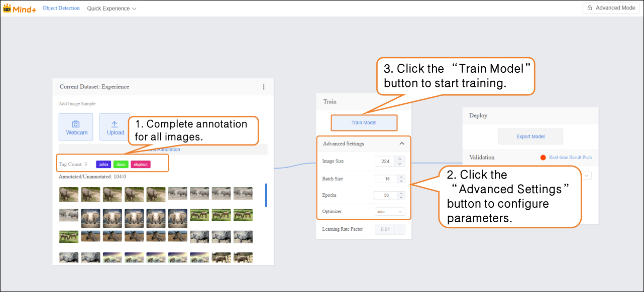This screenshot has width=644, height=292.
Task: Open the Optimizer dropdown
Action: (x=390, y=212)
